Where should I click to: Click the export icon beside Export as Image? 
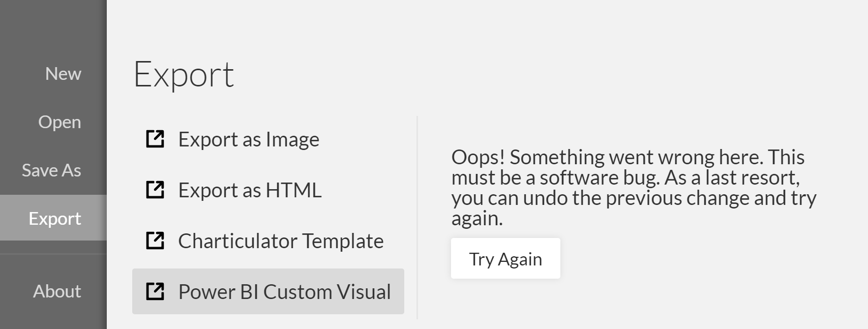[156, 138]
